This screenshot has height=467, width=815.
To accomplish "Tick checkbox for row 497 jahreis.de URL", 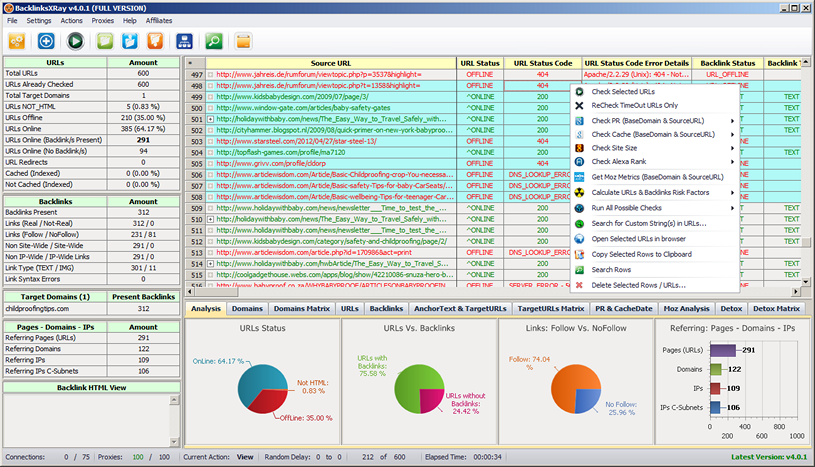I will click(x=211, y=75).
